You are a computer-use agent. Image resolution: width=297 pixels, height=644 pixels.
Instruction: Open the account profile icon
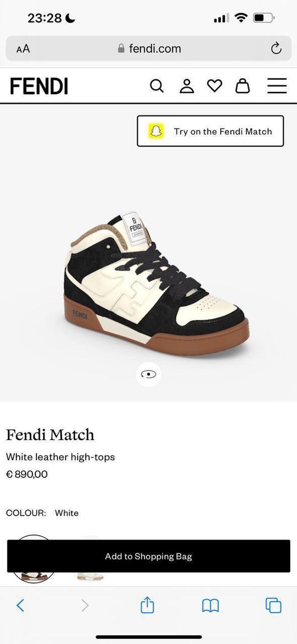[186, 86]
